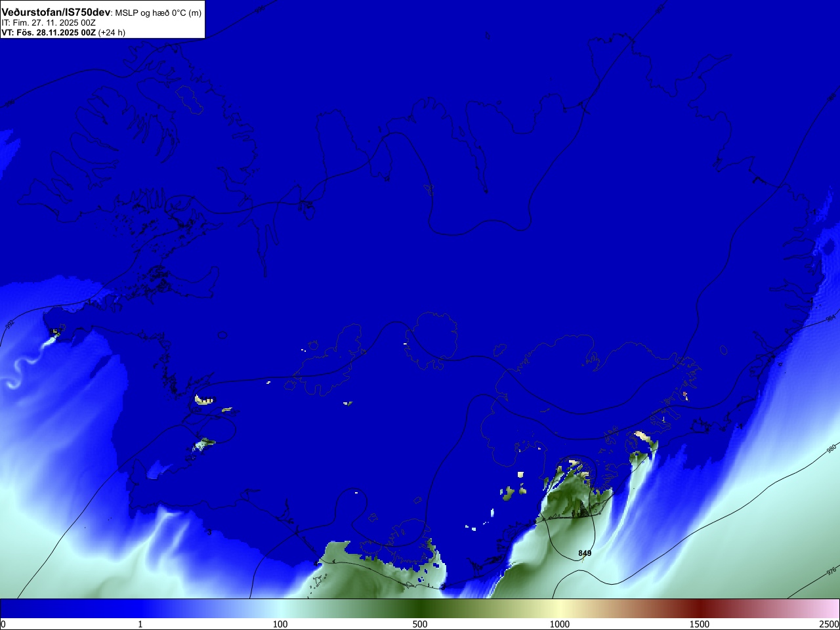The width and height of the screenshot is (840, 630).
Task: Click the colorbar label 1500
Action: point(700,624)
